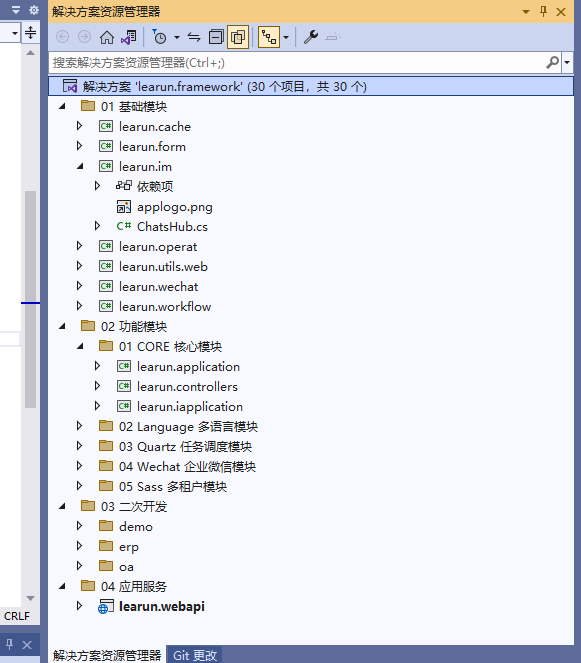Screen dimensions: 581x663
Task: Pin the Solution Explorer panel
Action: click(543, 11)
